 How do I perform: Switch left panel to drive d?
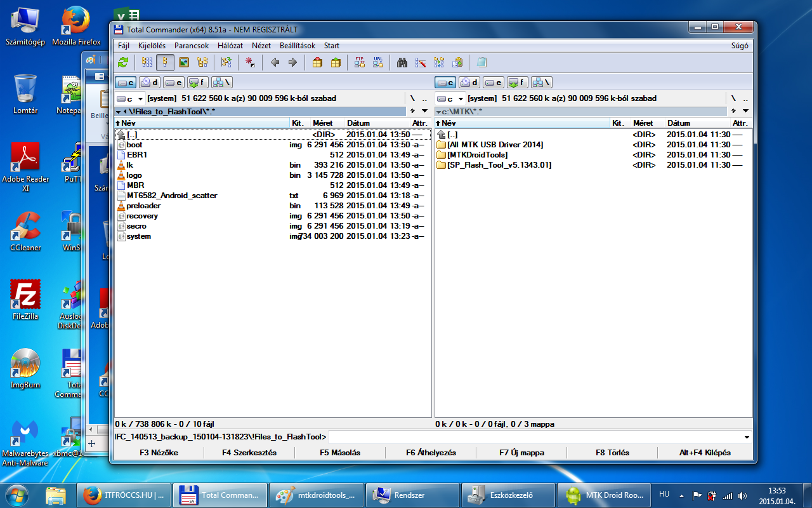pos(149,82)
